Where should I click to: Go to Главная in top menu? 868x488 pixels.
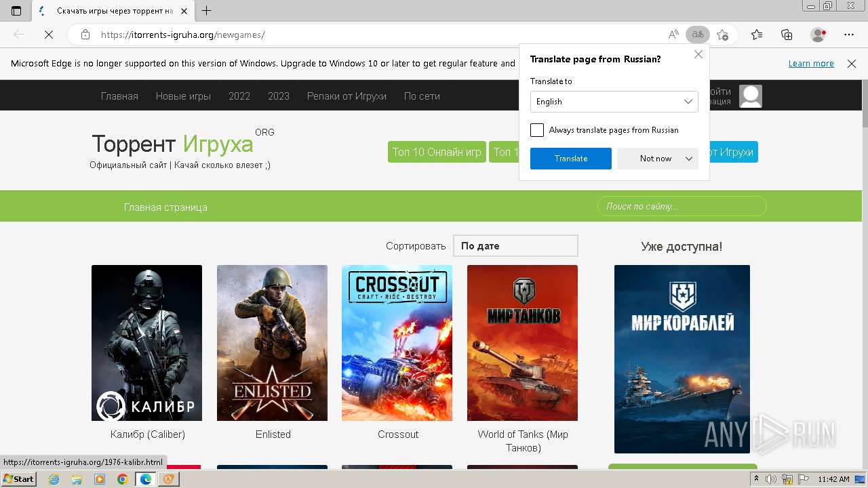pyautogui.click(x=119, y=96)
